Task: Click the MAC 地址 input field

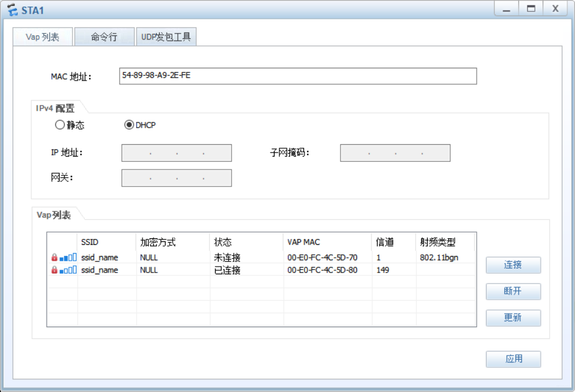Action: pyautogui.click(x=298, y=76)
